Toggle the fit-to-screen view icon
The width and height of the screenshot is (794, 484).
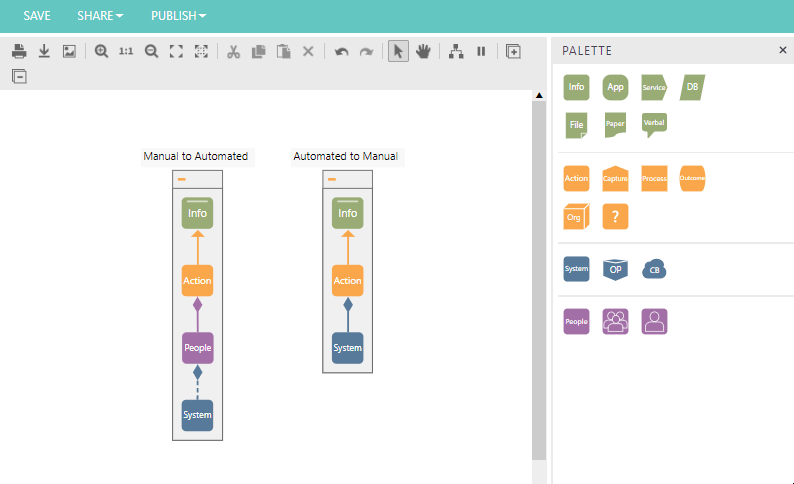click(176, 51)
